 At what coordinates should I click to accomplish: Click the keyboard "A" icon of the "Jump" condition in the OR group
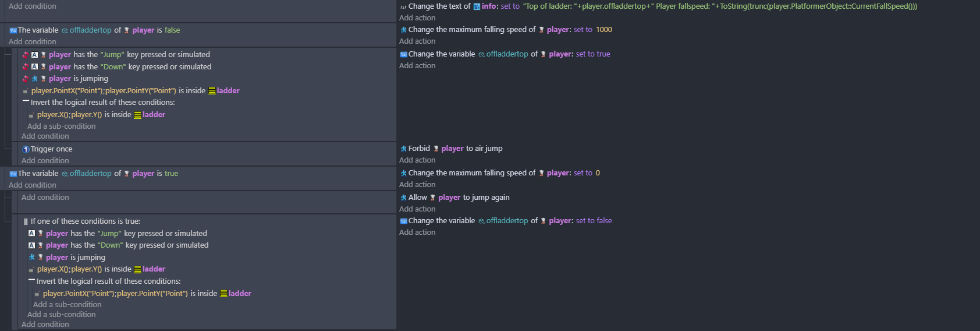click(x=31, y=234)
